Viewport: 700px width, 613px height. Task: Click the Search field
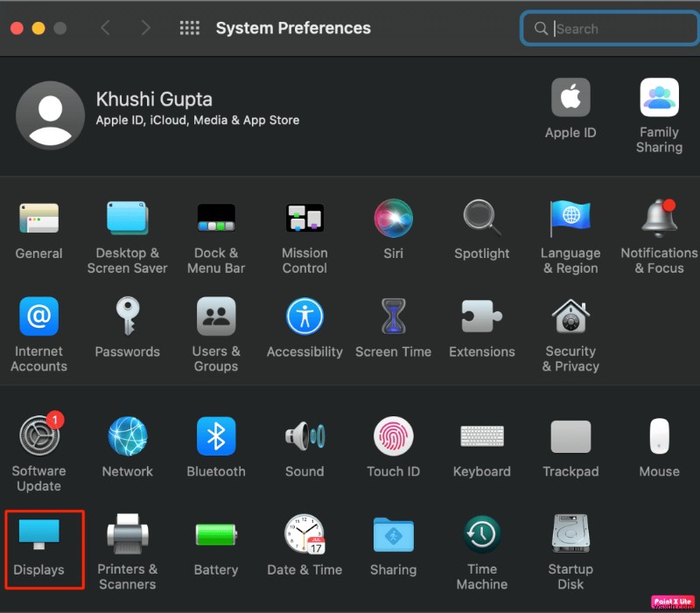point(609,29)
